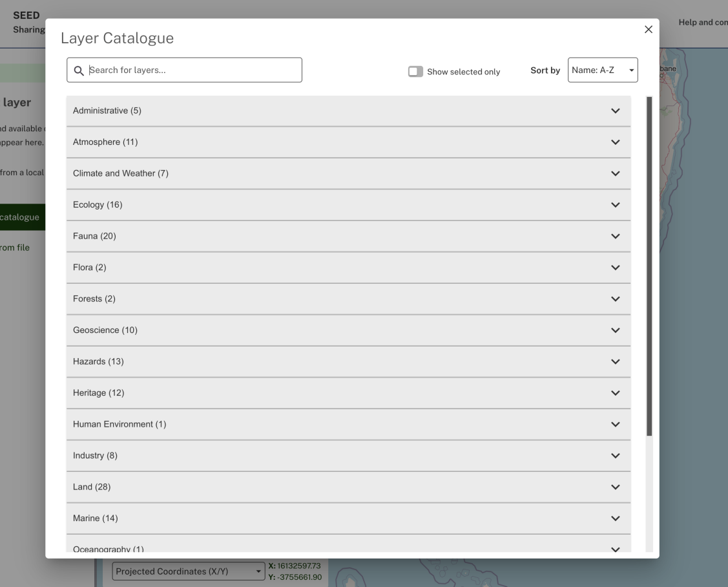The image size is (728, 587).
Task: Click Help and contact link in header
Action: tap(703, 23)
